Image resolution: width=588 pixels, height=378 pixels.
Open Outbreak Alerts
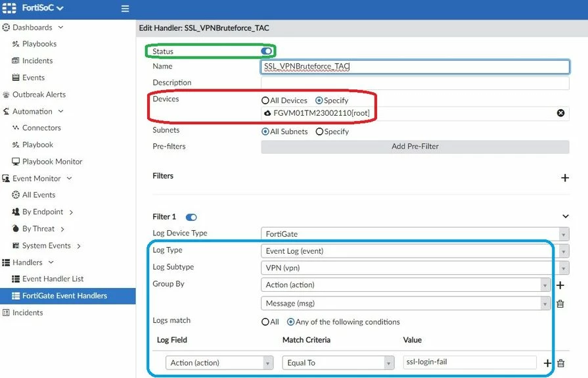[x=39, y=95]
